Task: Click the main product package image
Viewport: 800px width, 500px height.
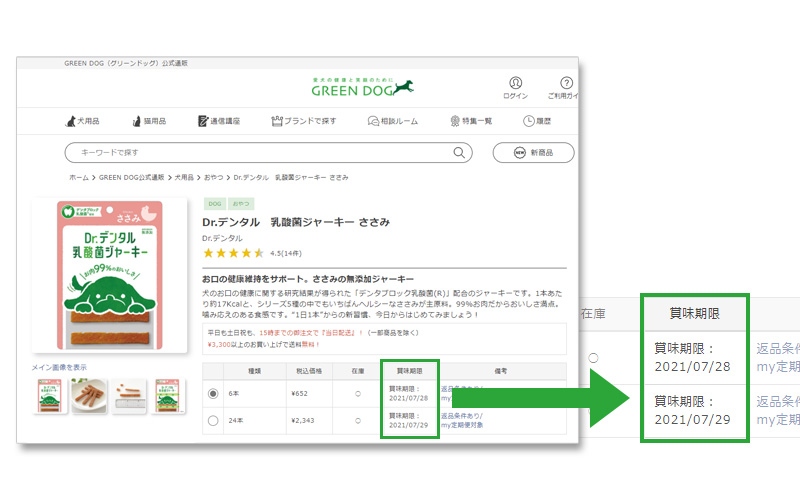Action: pyautogui.click(x=110, y=275)
